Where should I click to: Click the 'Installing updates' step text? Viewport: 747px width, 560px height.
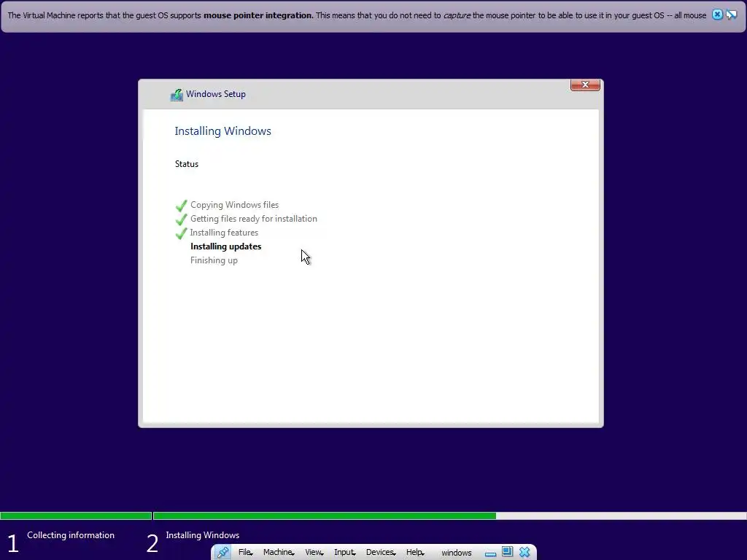point(226,246)
